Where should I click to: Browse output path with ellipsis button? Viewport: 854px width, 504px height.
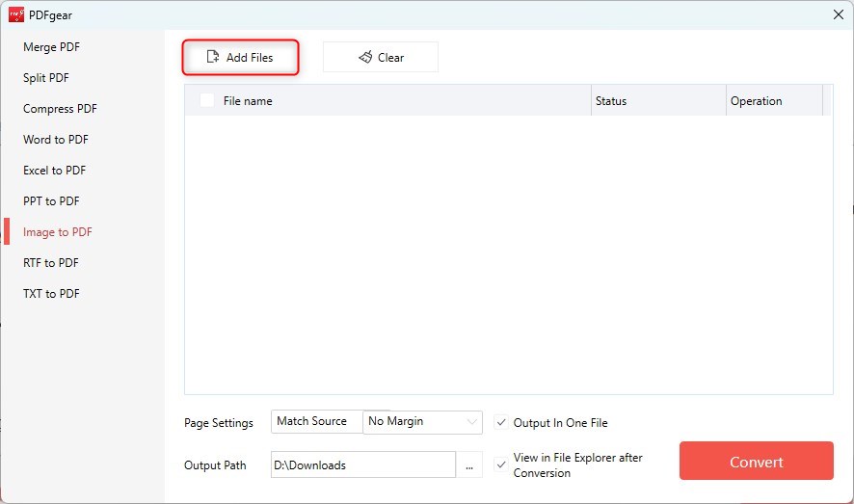[x=469, y=464]
